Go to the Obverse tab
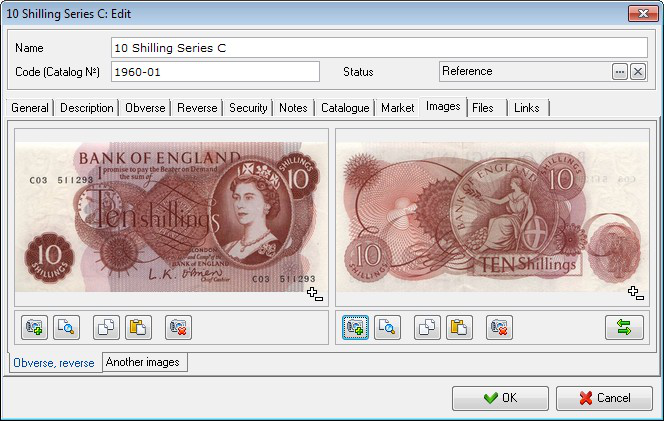This screenshot has width=664, height=421. (145, 108)
